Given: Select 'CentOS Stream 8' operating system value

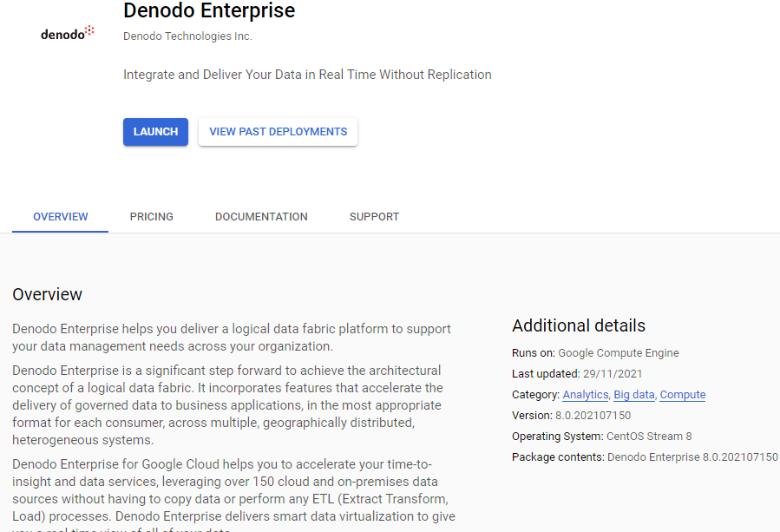Looking at the screenshot, I should point(649,437).
